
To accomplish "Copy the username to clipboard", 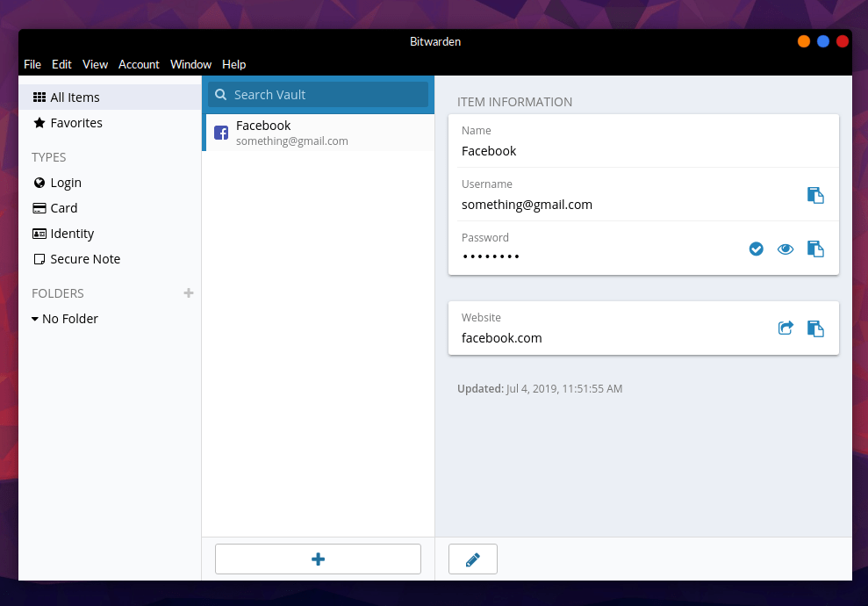I will 814,196.
